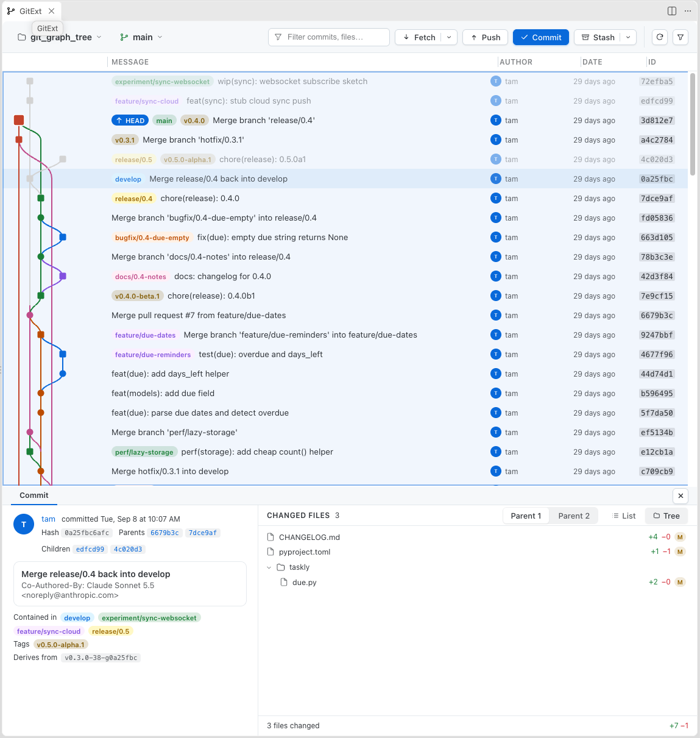700x738 pixels.
Task: Click the hash 0a25fbc6afc in details
Action: click(87, 533)
